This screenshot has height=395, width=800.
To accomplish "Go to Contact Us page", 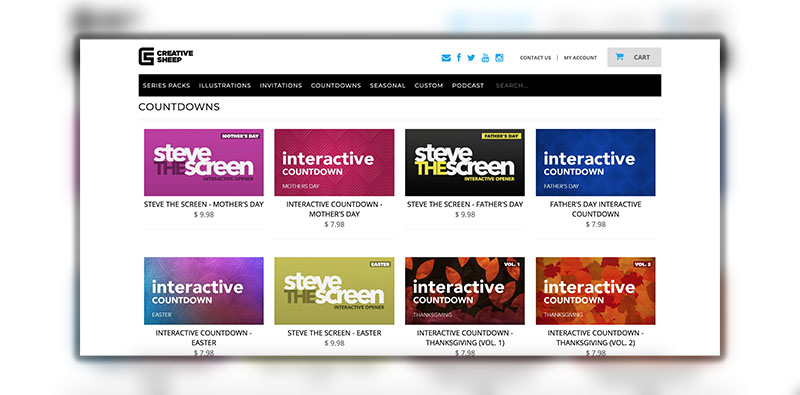I will click(535, 58).
